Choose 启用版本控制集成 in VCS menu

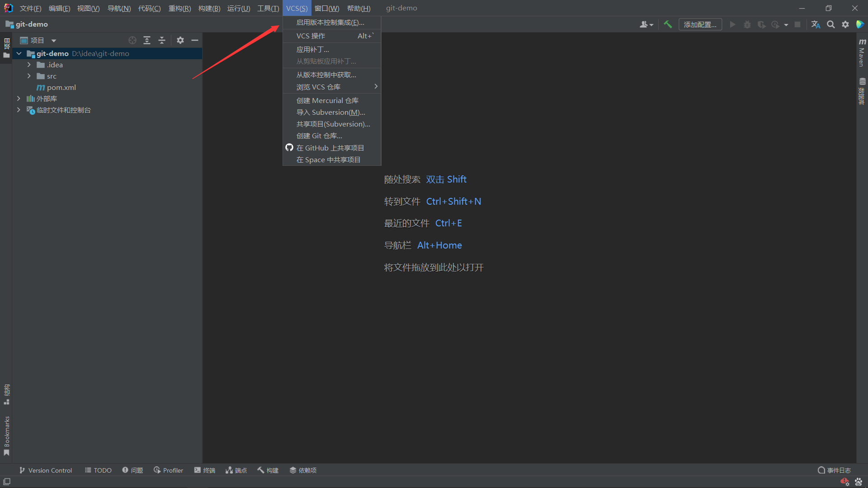click(332, 22)
